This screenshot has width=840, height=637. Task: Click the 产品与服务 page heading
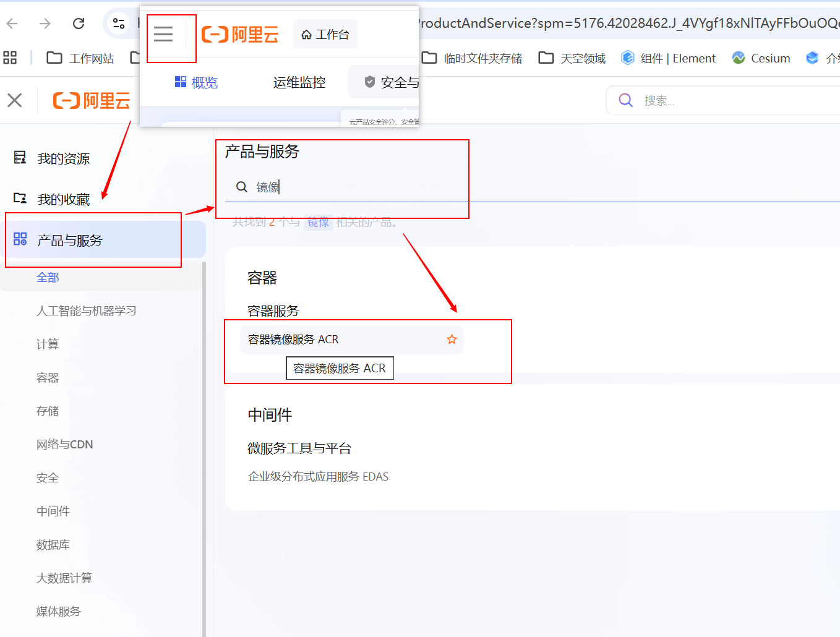point(262,152)
